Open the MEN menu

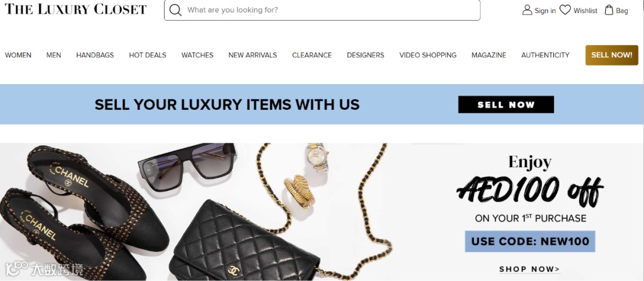[x=54, y=55]
